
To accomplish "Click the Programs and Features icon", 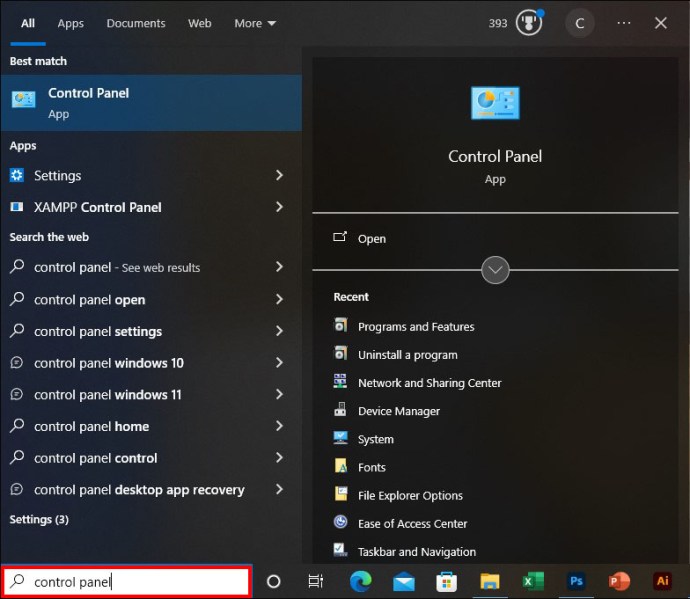I will (x=341, y=326).
